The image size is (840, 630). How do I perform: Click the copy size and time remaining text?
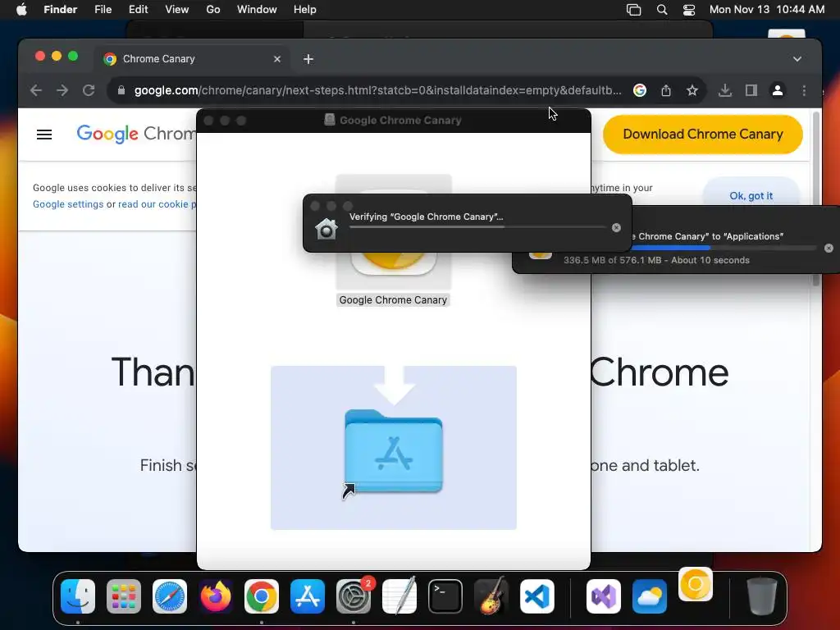pos(656,260)
